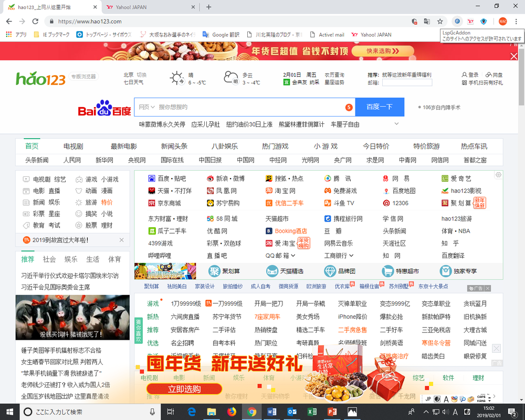Expand the 网页 search type dropdown
Screen dimensions: 525x420
[x=146, y=107]
